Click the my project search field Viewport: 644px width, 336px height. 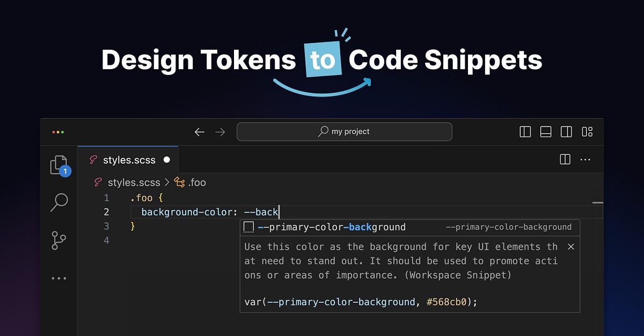coord(344,131)
